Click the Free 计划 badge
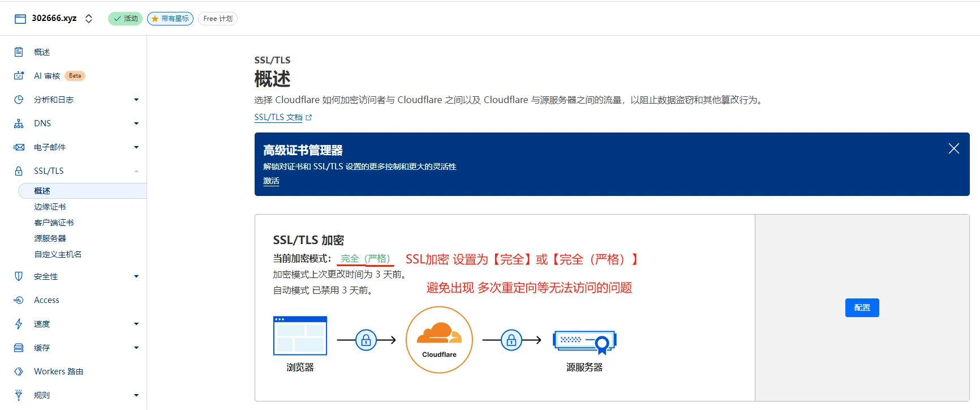The image size is (980, 410). [x=218, y=19]
